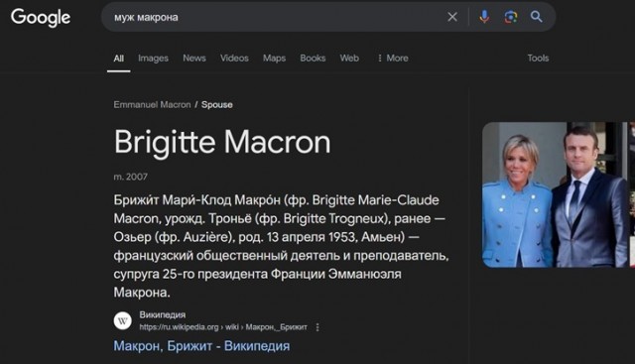635x364 pixels.
Task: Expand the More search options menu
Action: pos(393,59)
